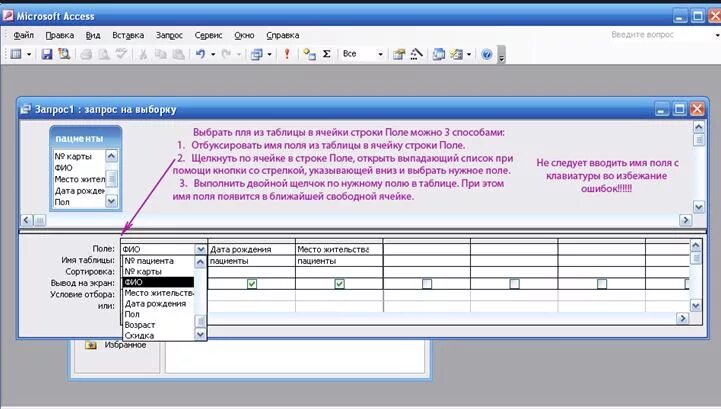Open the Query Type dropdown arrow

point(269,54)
